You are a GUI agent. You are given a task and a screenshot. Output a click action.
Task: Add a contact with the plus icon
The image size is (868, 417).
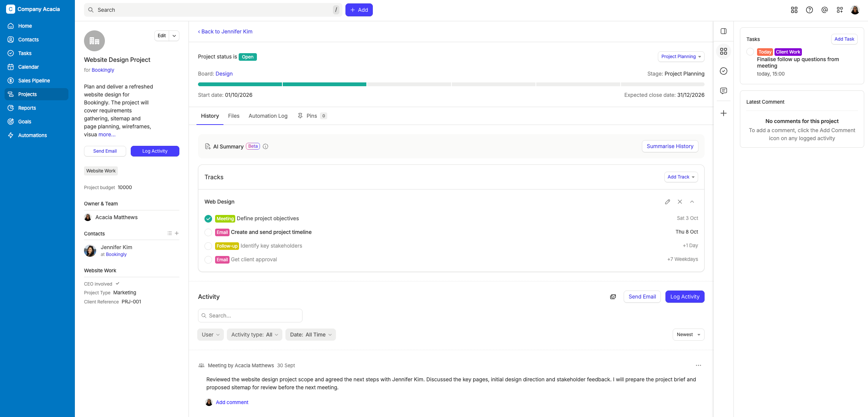click(x=177, y=233)
